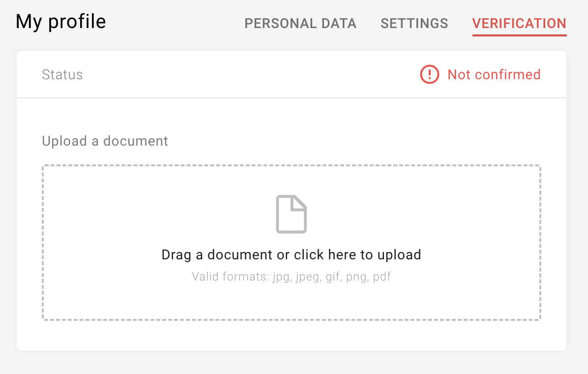Click the 'My profile' heading
Screen dimensions: 588x374
click(x=61, y=22)
